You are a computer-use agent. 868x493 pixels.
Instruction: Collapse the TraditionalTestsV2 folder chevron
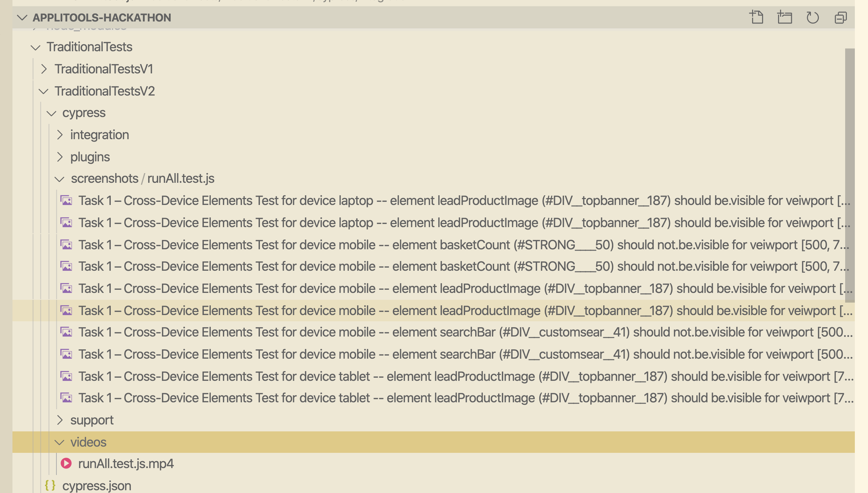click(x=43, y=91)
